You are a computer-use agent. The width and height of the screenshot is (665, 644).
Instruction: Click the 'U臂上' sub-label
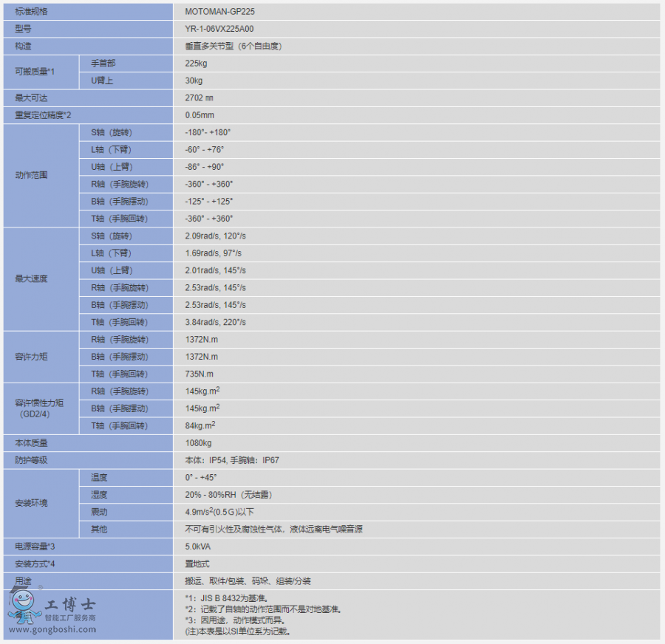tap(102, 80)
